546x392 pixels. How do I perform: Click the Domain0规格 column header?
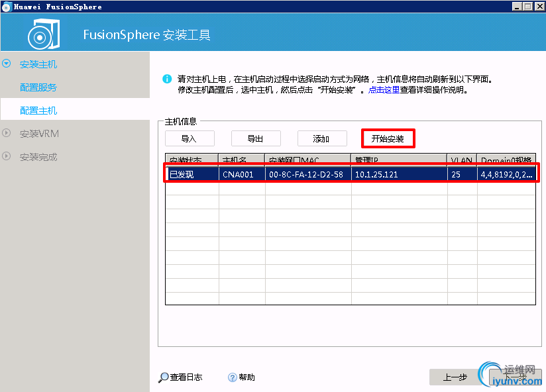click(x=506, y=159)
